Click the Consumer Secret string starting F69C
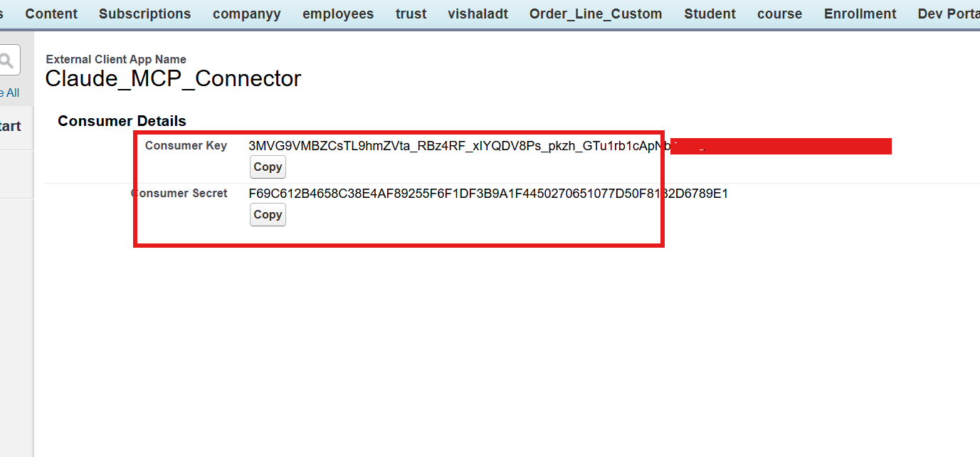This screenshot has width=980, height=457. [488, 194]
